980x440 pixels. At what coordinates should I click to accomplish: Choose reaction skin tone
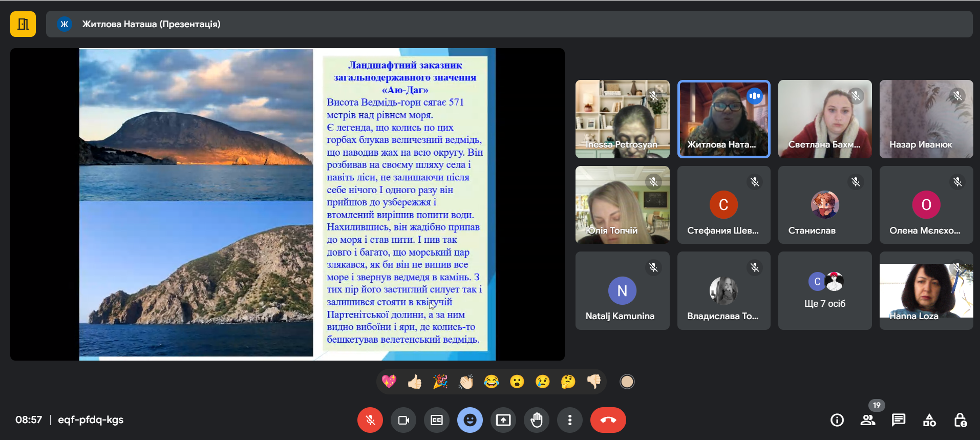click(x=627, y=382)
